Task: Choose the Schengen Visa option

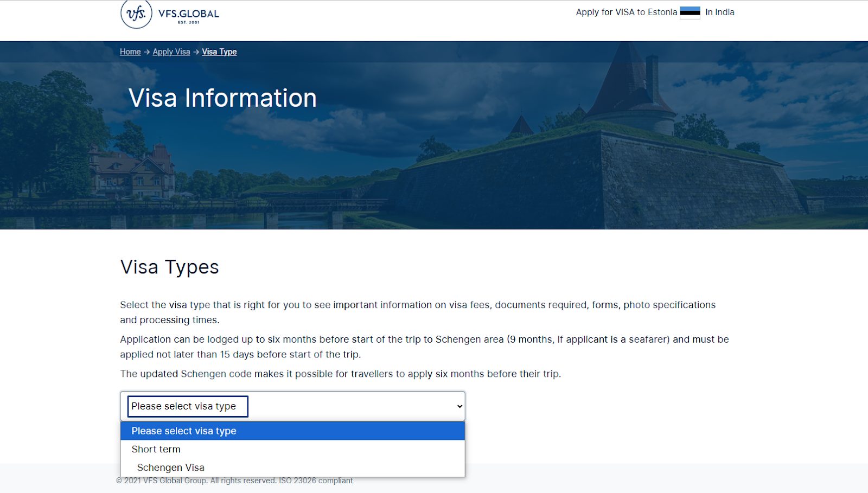Action: pos(292,468)
